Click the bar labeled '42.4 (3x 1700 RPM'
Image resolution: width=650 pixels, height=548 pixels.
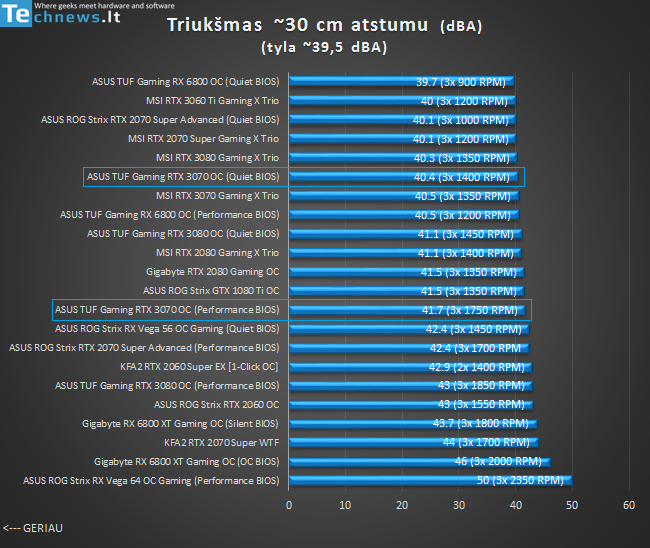(409, 348)
